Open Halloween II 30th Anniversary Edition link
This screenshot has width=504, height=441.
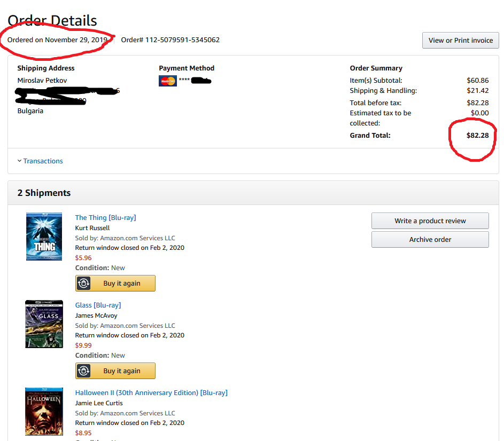tap(151, 393)
